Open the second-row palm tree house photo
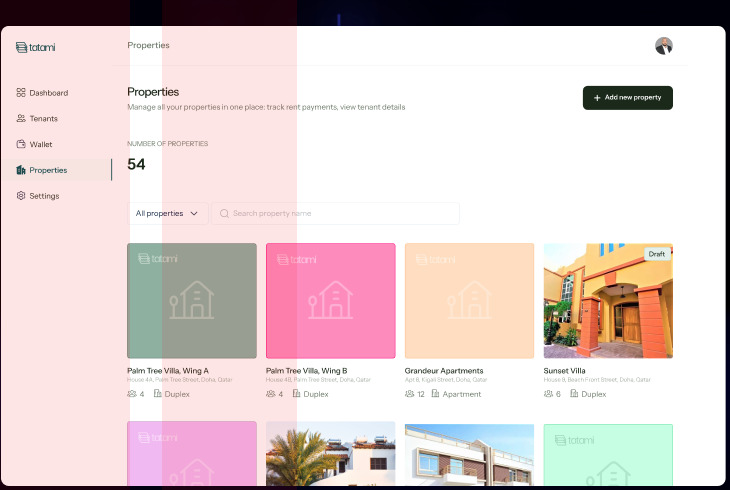The height and width of the screenshot is (490, 730). tap(331, 454)
